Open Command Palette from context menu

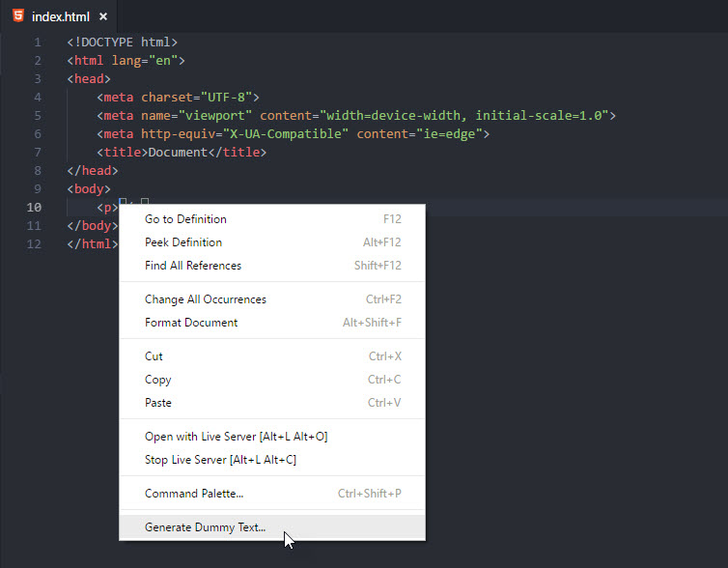pyautogui.click(x=272, y=494)
